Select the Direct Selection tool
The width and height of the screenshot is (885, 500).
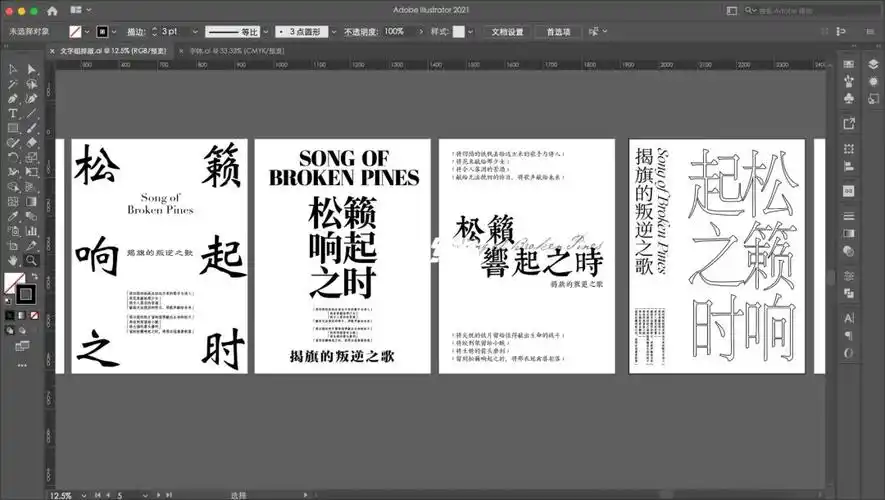coord(32,69)
